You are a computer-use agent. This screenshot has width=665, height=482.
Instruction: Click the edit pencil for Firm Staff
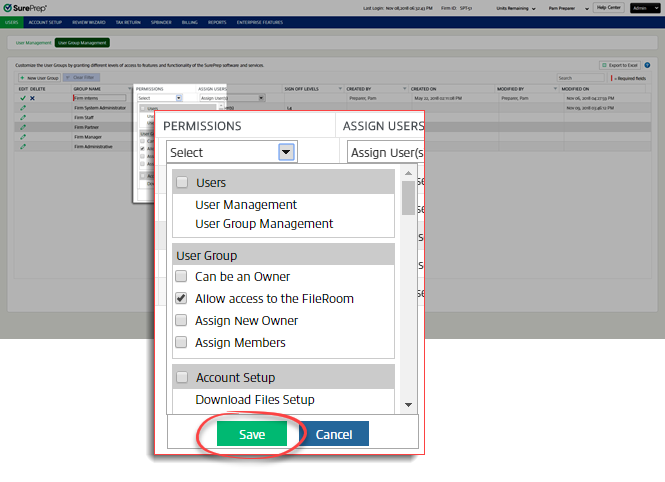tap(22, 117)
